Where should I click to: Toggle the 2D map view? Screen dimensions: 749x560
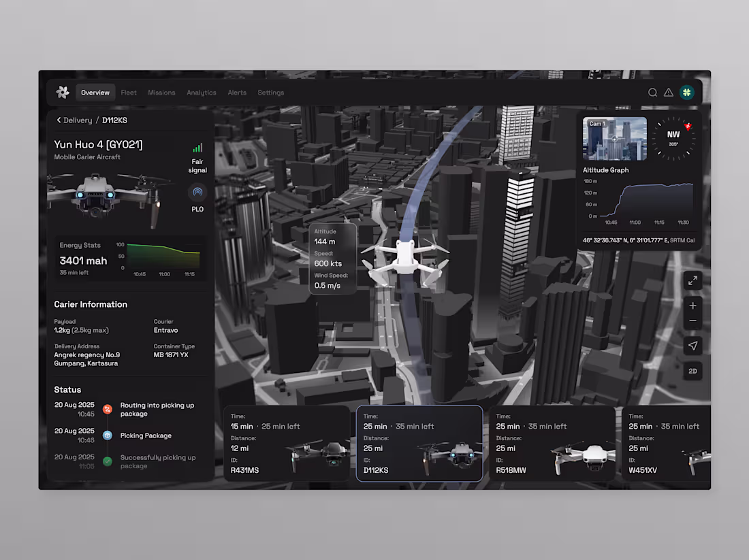pos(692,372)
